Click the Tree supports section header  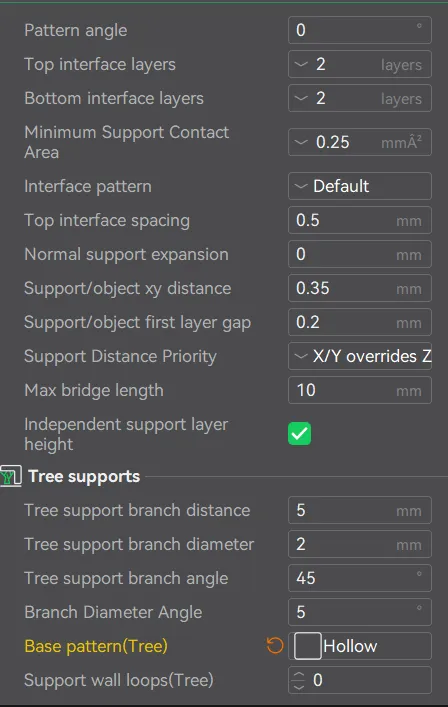(x=84, y=476)
